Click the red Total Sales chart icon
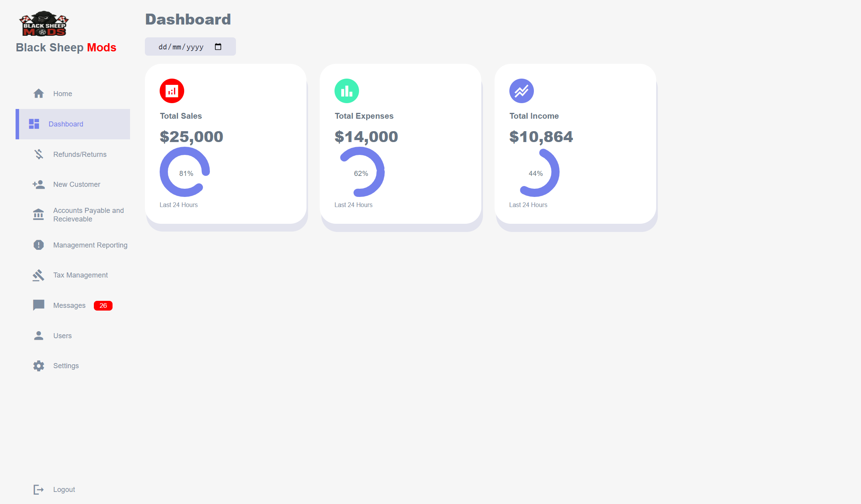This screenshot has width=861, height=504. point(172,91)
